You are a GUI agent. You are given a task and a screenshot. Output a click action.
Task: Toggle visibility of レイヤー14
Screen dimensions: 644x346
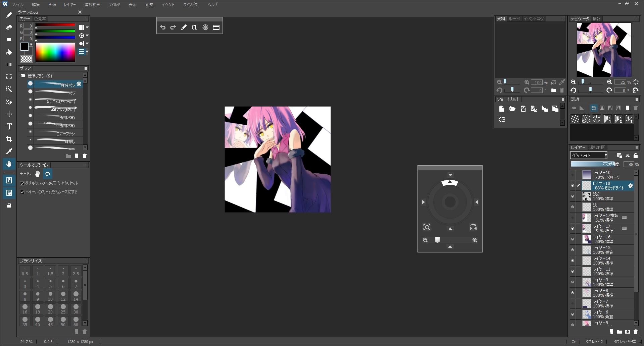tap(573, 261)
